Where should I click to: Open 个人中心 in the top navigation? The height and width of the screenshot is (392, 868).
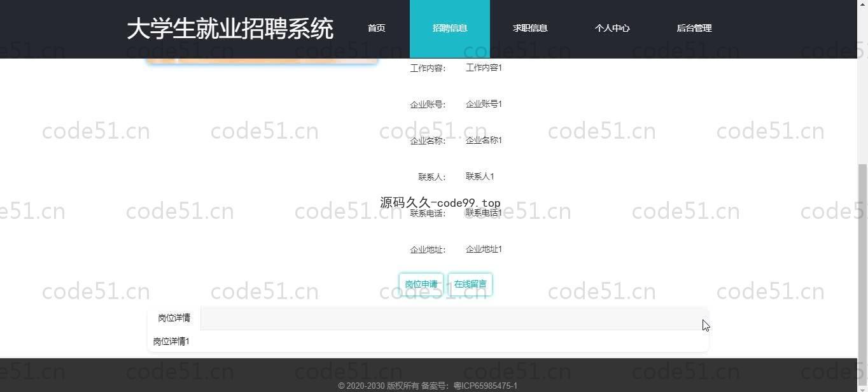(612, 28)
